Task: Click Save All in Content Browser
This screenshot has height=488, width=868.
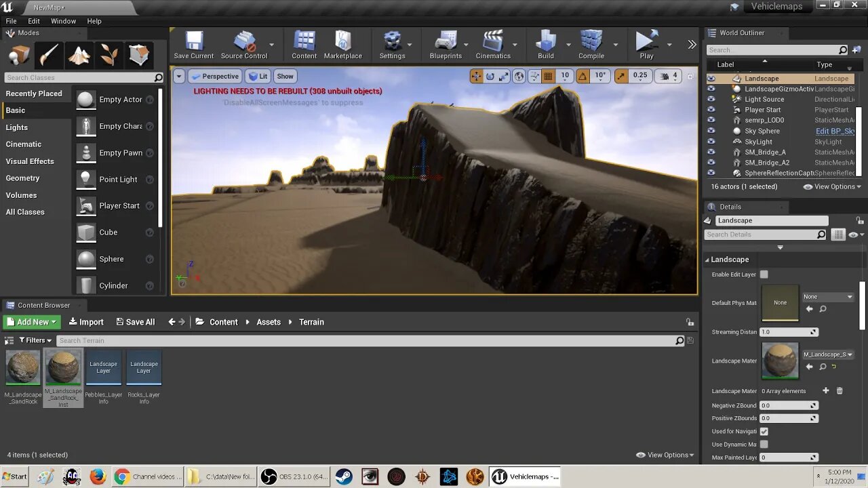Action: (136, 322)
